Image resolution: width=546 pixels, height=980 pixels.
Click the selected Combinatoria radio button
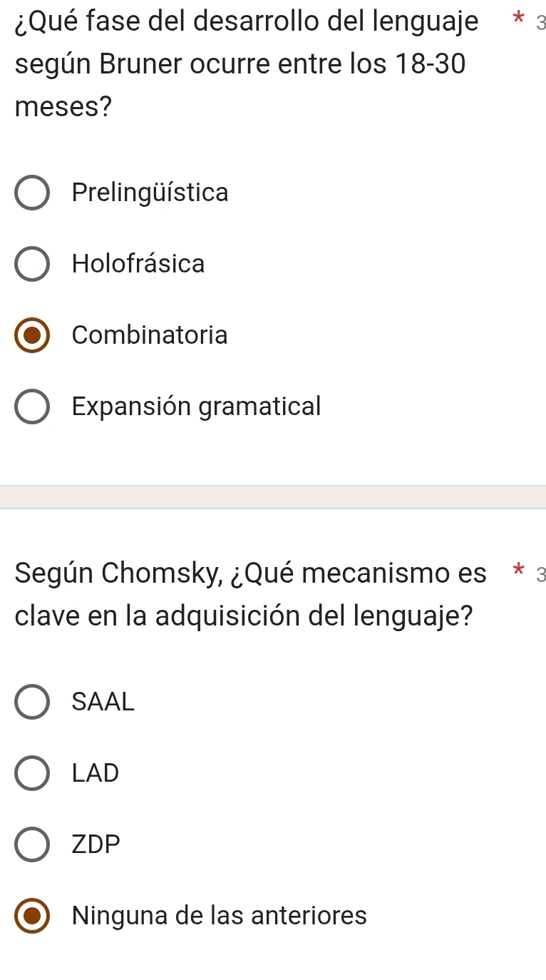tap(33, 335)
